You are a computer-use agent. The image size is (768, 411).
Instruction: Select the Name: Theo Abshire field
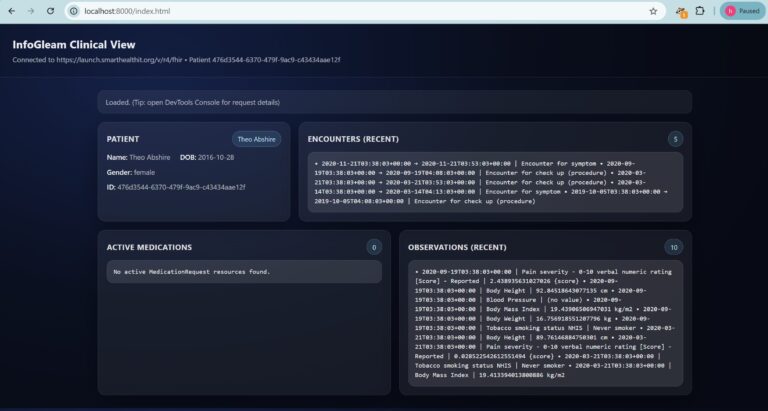click(139, 158)
